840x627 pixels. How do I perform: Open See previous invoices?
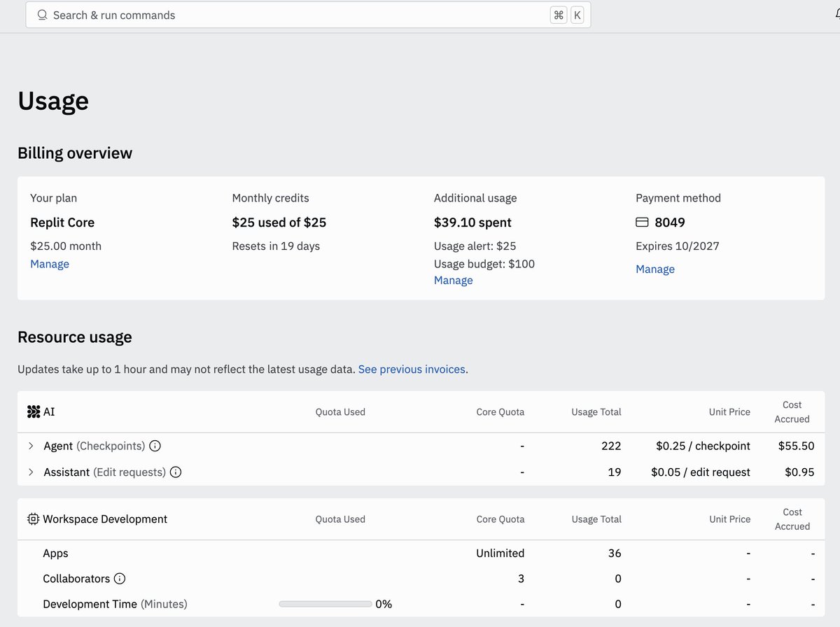coord(412,369)
